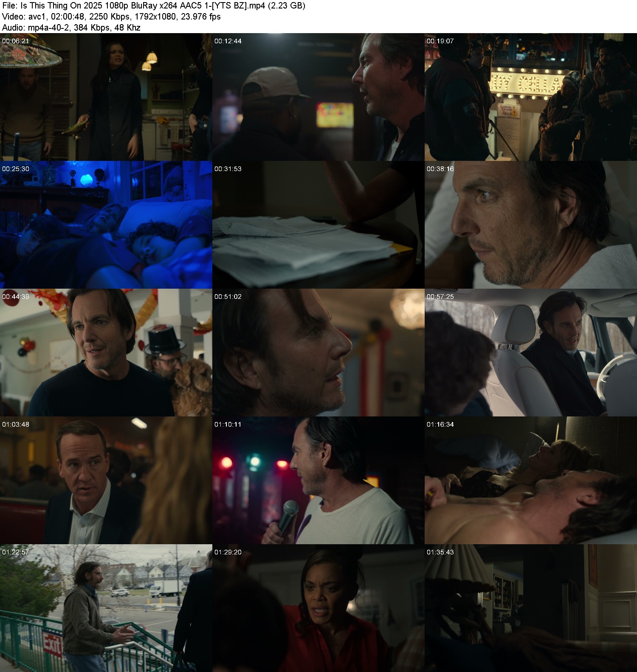Open the profile frame at 00:51:02

point(318,353)
